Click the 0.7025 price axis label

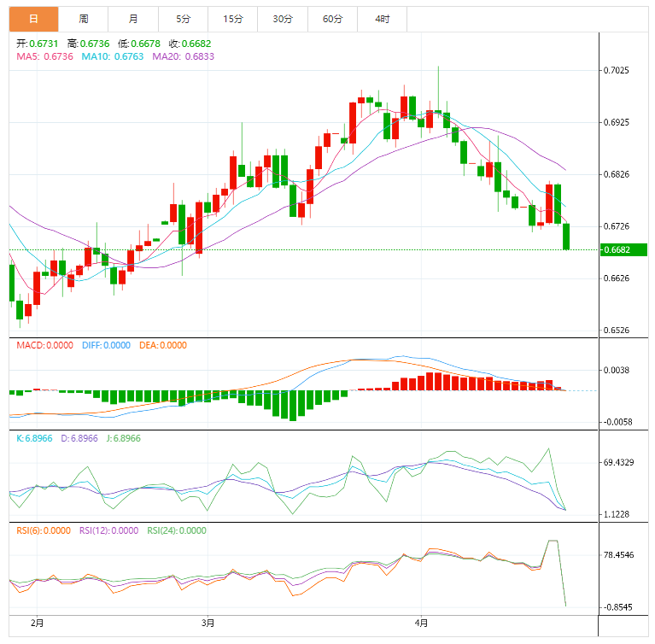coord(617,70)
